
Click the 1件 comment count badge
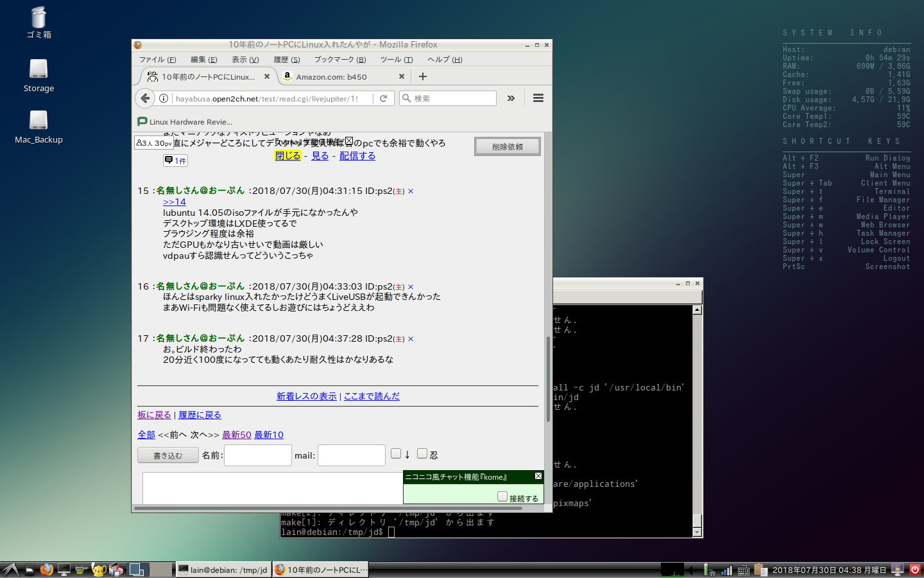[175, 161]
